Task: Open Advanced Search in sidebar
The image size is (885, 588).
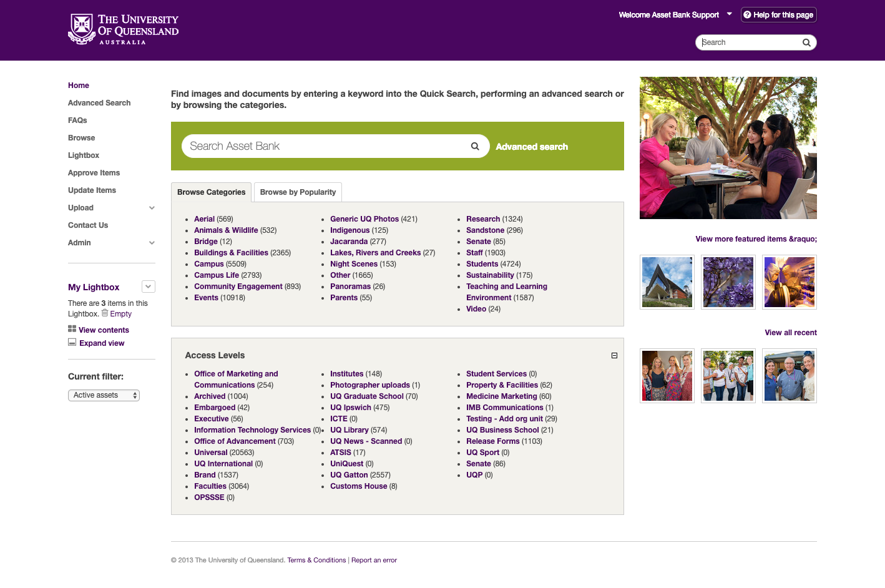Action: coord(99,103)
